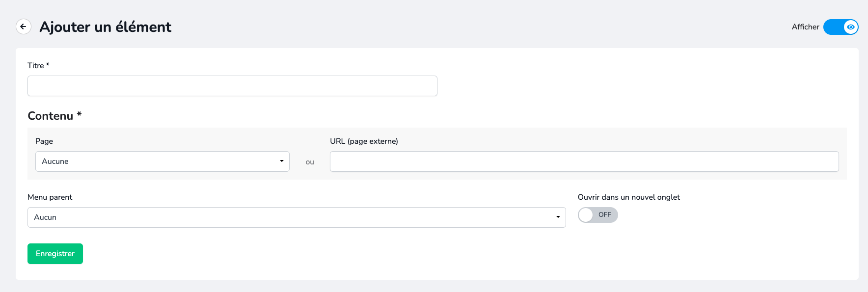Image resolution: width=868 pixels, height=292 pixels.
Task: Click the Page dropdown caret arrow
Action: 282,161
